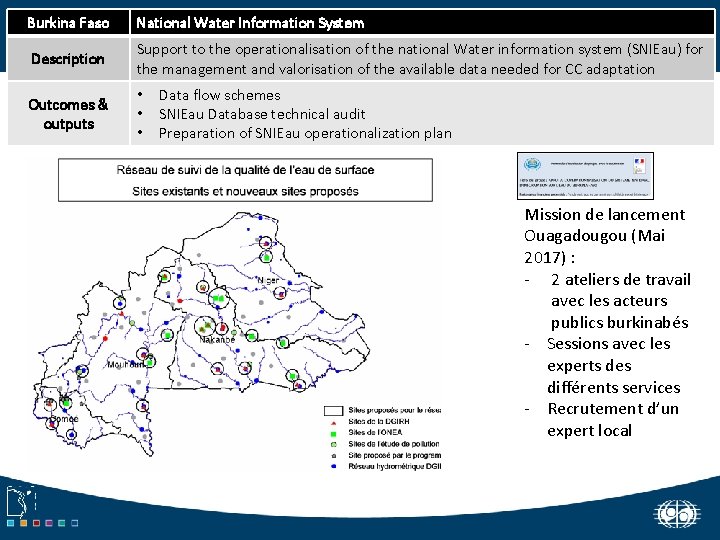Click 'Réseau hydrométrique' legend label
720x540 pixels.
[394, 466]
